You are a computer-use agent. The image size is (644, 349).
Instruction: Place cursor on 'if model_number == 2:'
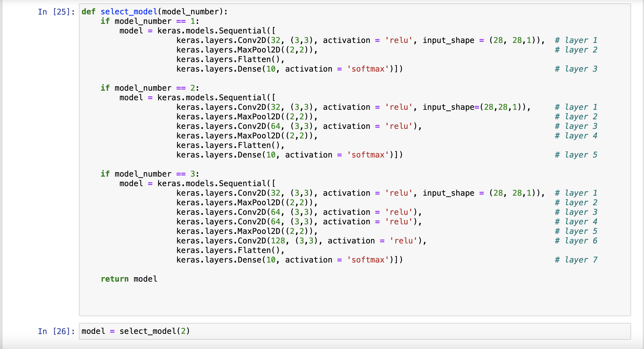tap(150, 88)
